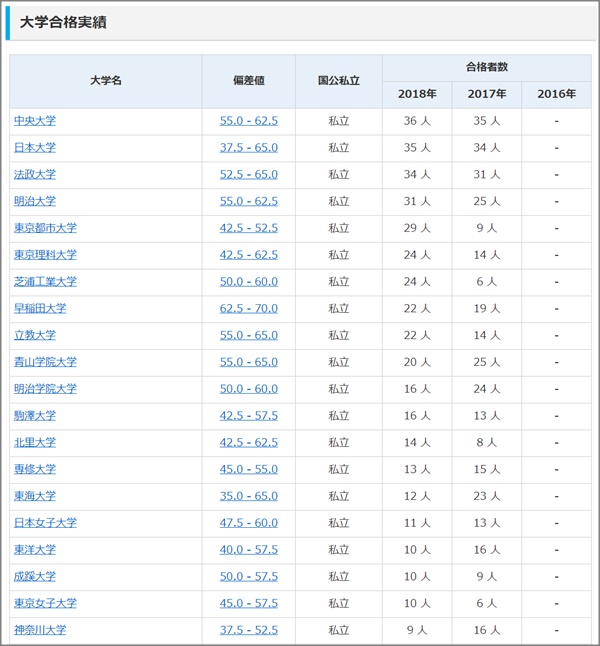Click 42.5 - 57.5 link for 駒澤大学
This screenshot has width=600, height=646.
[x=248, y=415]
